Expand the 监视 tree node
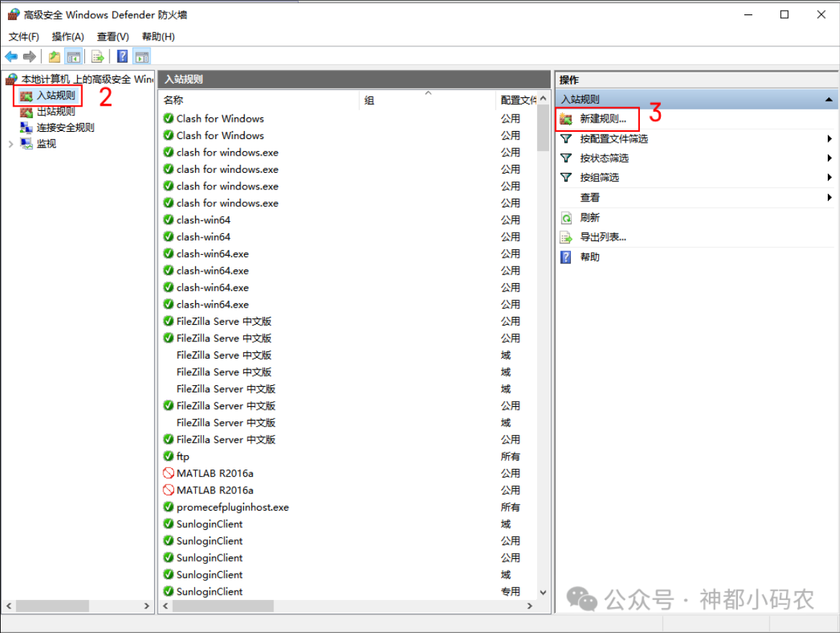 click(11, 143)
